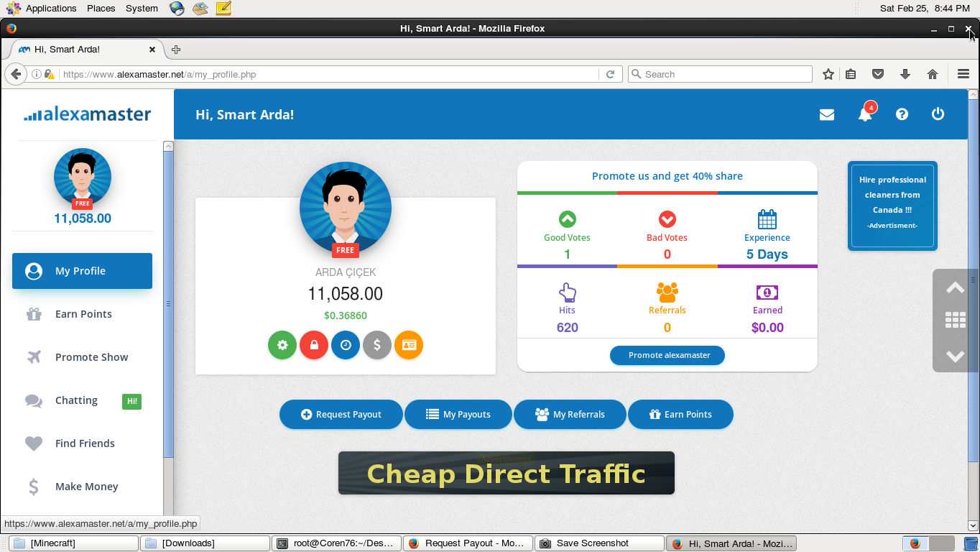Click the Earn Points button below profile
This screenshot has width=980, height=552.
(680, 414)
